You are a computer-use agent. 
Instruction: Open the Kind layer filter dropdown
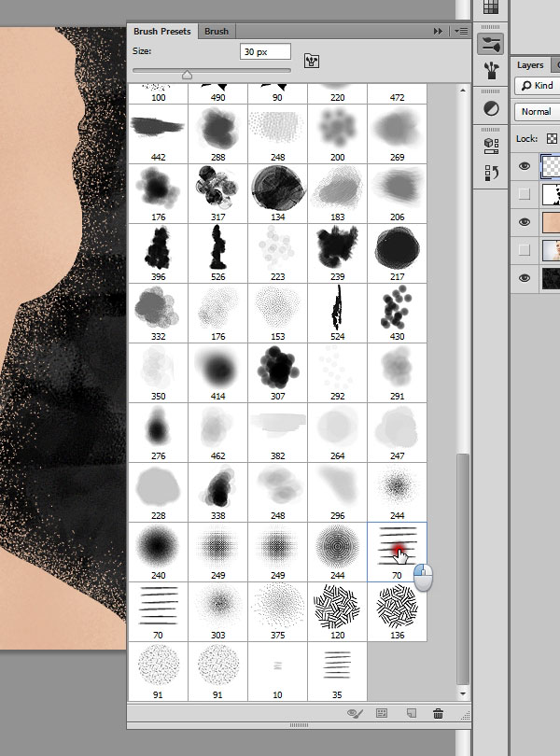[x=538, y=86]
